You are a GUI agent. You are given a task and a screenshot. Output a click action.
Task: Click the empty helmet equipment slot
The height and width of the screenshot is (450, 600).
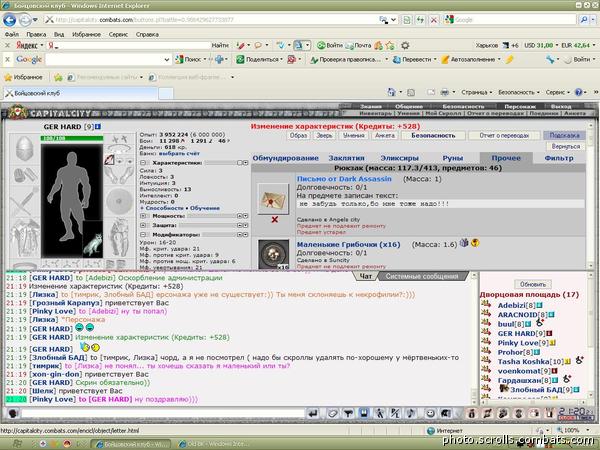point(24,148)
